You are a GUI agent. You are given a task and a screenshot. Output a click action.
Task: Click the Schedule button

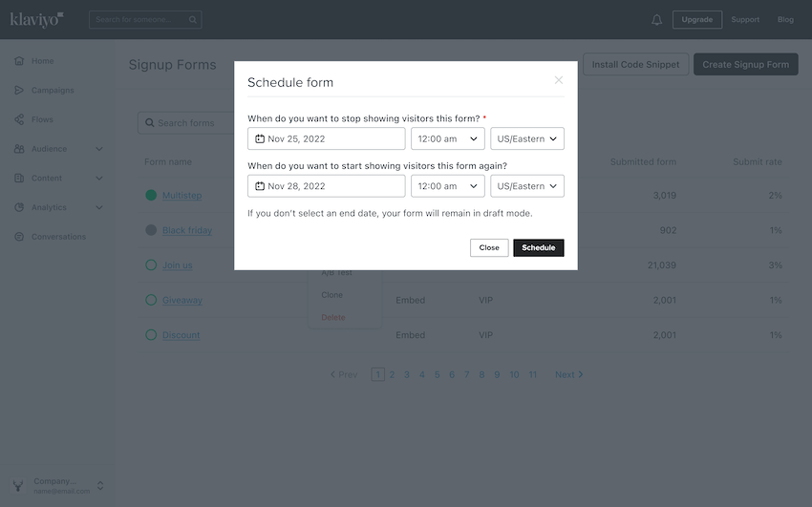point(539,248)
